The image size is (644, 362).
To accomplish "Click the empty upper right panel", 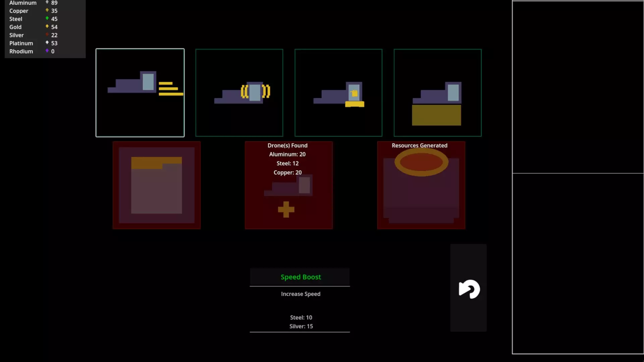I will click(x=578, y=87).
